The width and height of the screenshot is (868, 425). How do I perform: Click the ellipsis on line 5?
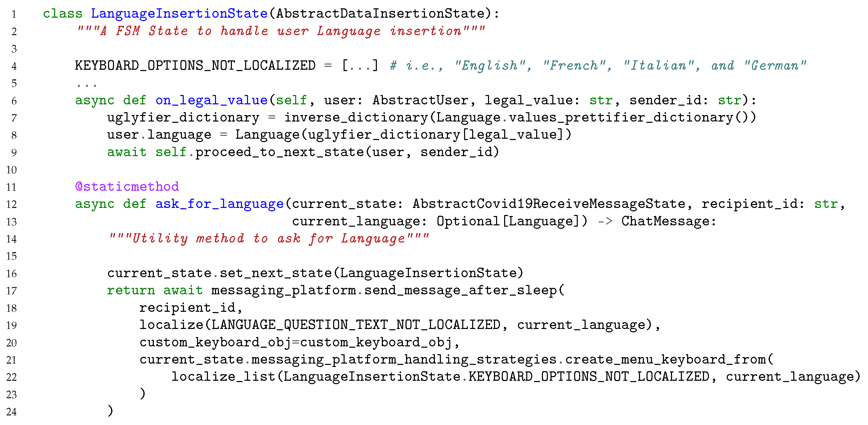(87, 84)
